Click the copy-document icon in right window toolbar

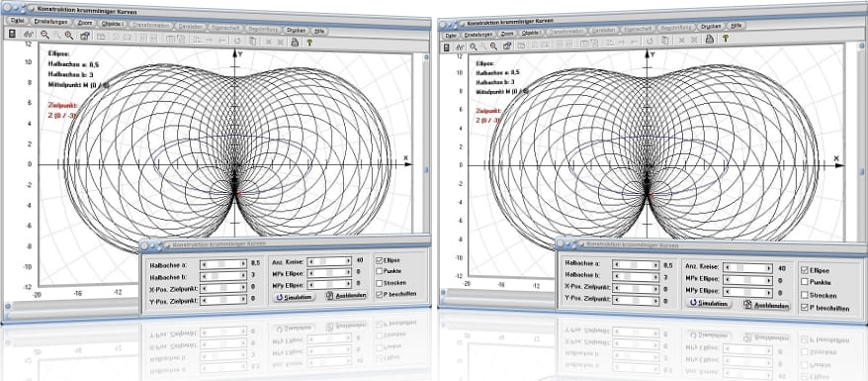coord(664,40)
